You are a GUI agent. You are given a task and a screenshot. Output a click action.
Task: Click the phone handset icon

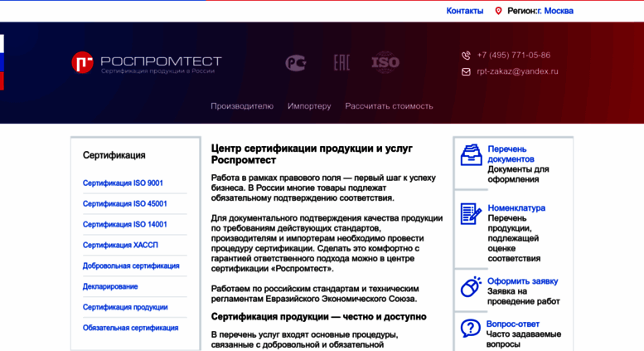(466, 55)
